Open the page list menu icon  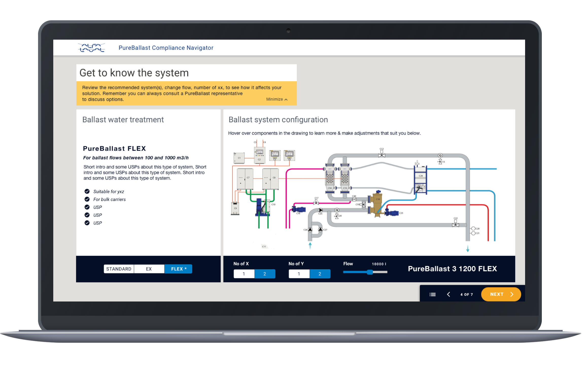[x=433, y=294]
